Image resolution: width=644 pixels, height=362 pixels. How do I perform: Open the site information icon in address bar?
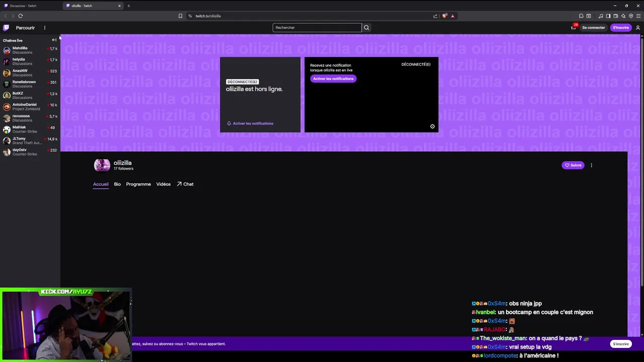pyautogui.click(x=190, y=16)
